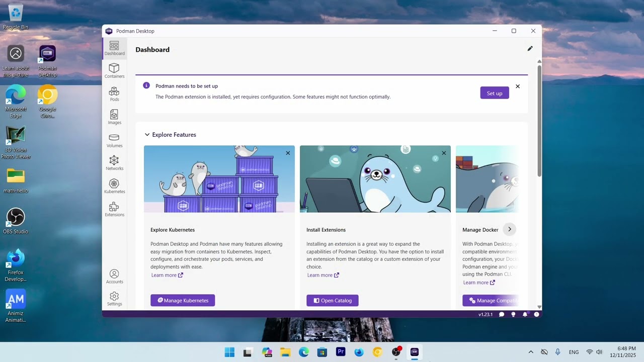644x362 pixels.
Task: Click the Set up button for Podman
Action: pos(495,93)
